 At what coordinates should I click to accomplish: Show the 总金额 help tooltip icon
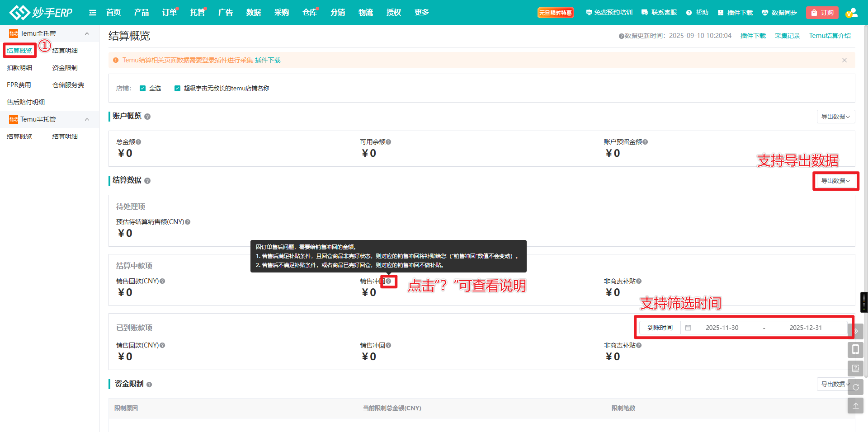click(138, 142)
